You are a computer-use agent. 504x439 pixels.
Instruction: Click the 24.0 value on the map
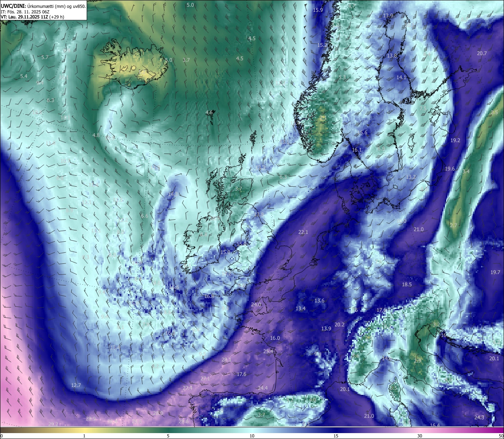pos(256,304)
